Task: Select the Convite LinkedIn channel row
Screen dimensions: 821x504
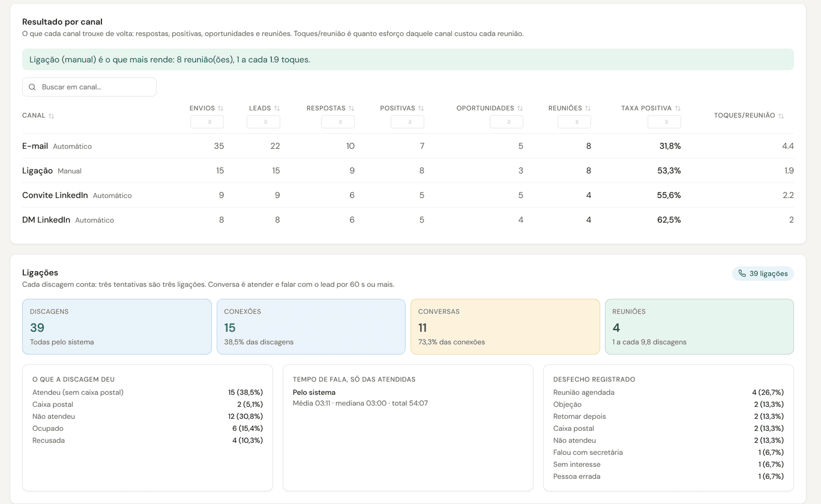Action: 408,196
